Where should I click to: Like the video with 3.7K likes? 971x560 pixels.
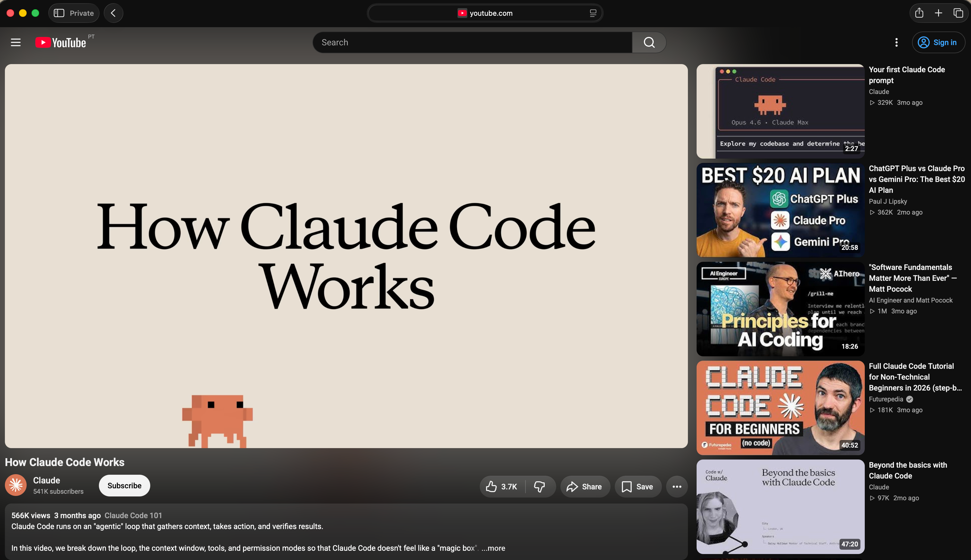pos(502,487)
